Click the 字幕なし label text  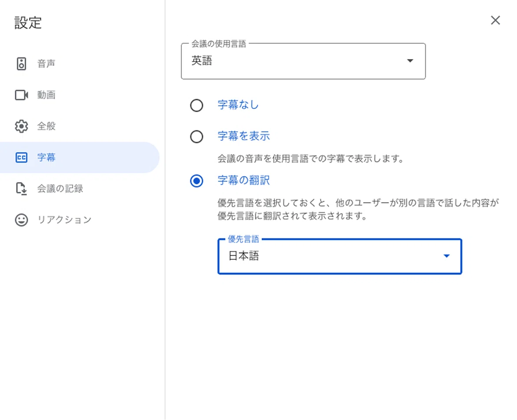[238, 105]
